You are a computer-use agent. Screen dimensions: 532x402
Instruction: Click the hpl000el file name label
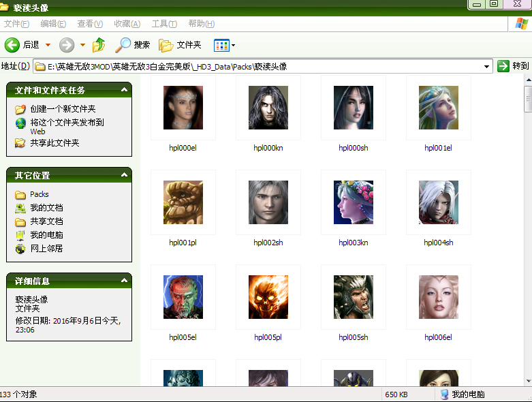tap(183, 148)
